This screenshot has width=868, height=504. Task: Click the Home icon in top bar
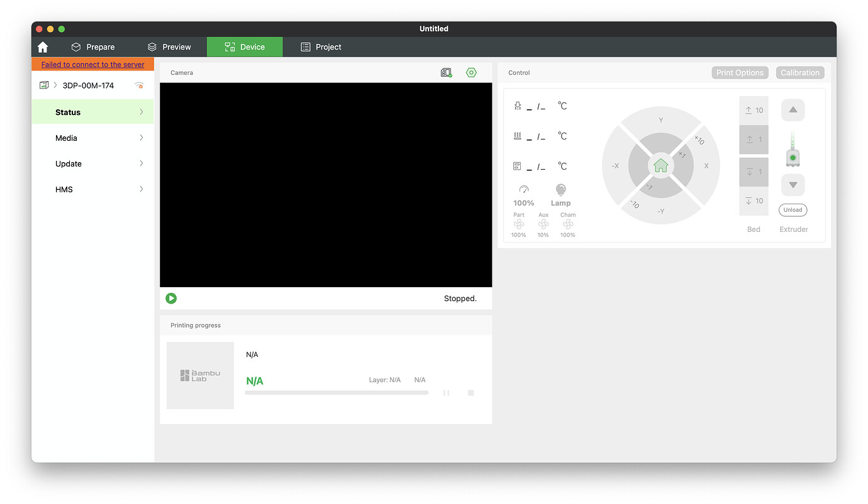43,47
